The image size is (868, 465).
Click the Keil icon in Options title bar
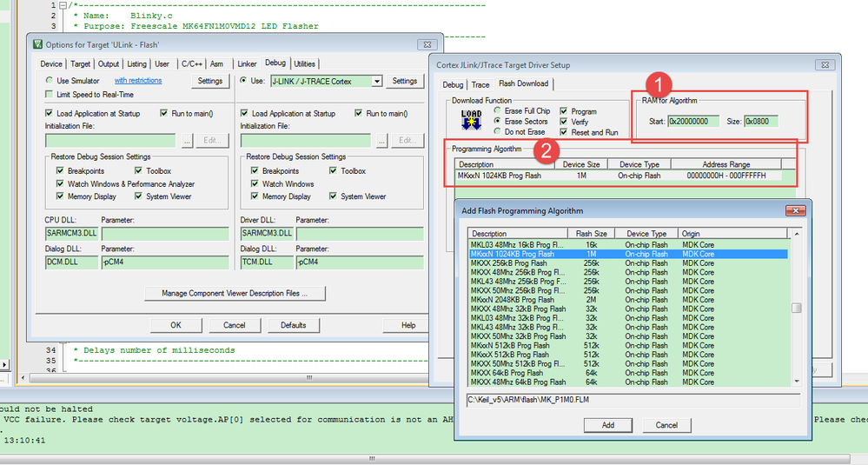coord(37,44)
